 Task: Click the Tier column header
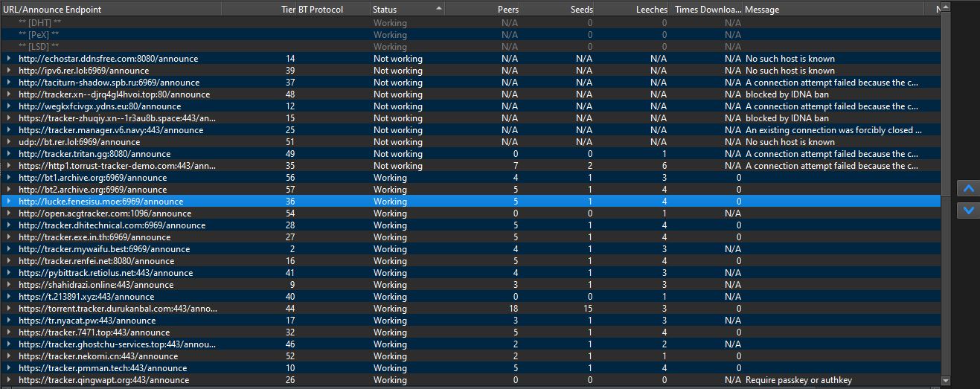click(x=288, y=10)
